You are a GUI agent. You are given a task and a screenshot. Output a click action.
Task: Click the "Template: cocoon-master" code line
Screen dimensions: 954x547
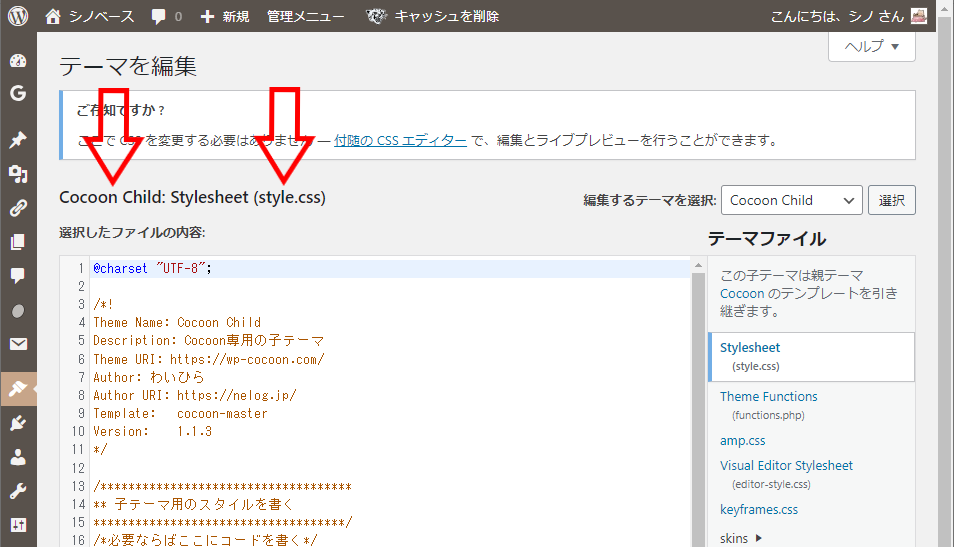click(180, 414)
